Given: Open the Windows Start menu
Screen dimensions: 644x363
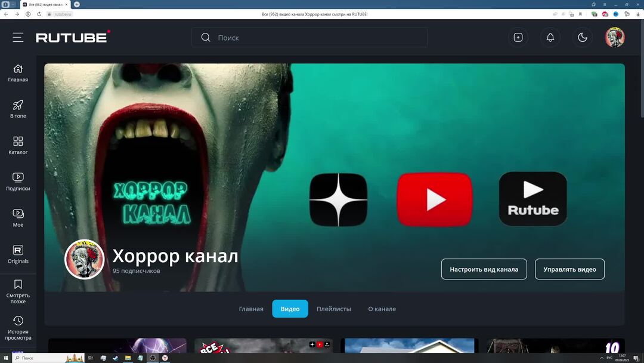Looking at the screenshot, I should point(6,358).
